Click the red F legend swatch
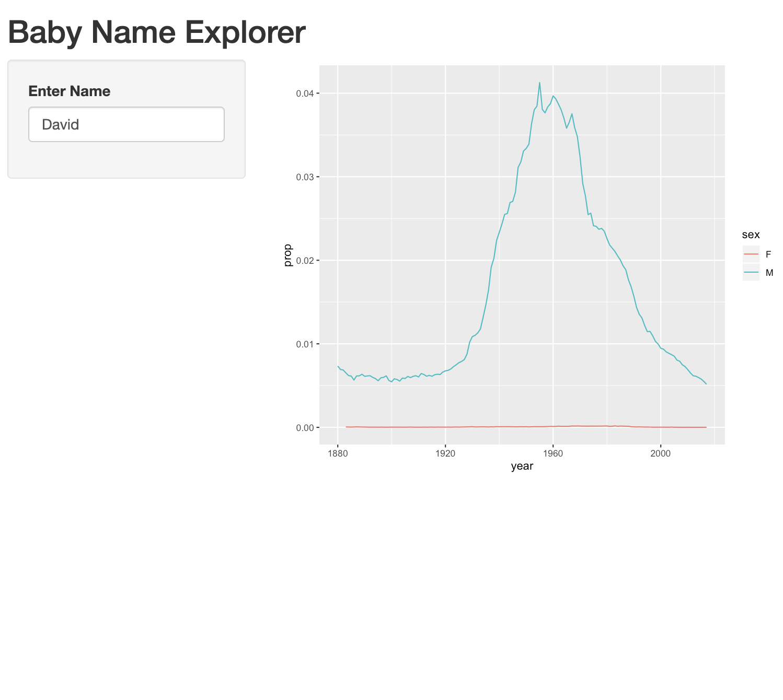Screen dimensions: 783x700 point(751,254)
